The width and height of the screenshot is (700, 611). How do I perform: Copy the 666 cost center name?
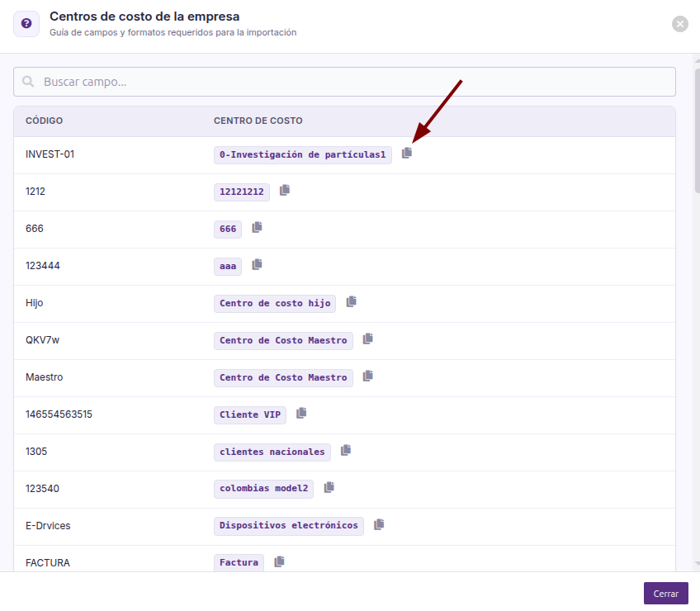[x=258, y=227]
